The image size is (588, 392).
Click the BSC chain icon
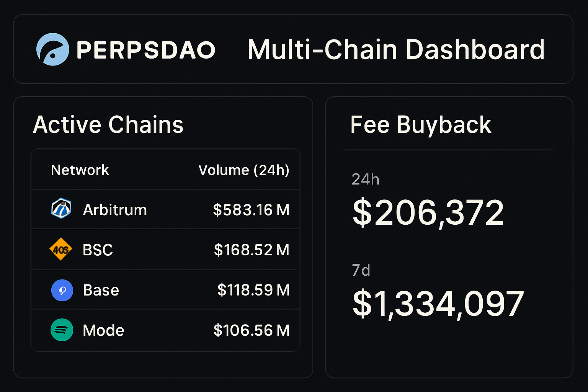pyautogui.click(x=61, y=250)
